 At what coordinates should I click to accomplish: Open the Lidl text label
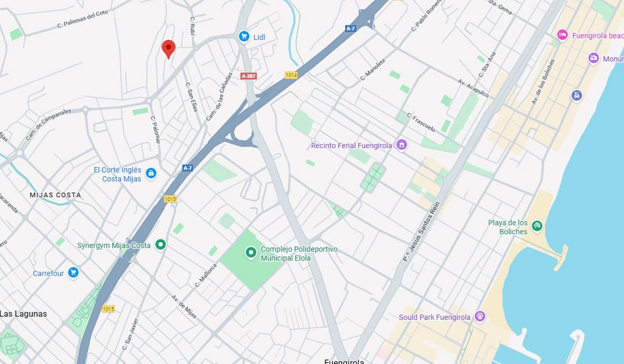(x=259, y=37)
